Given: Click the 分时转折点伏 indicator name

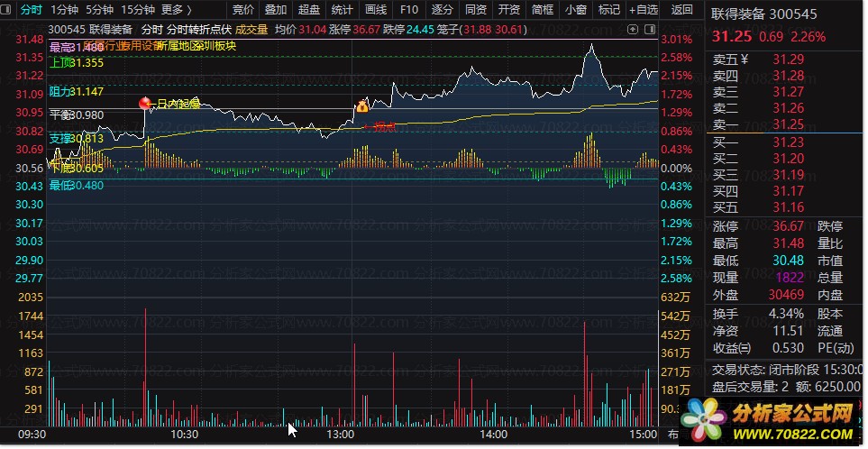Looking at the screenshot, I should pos(198,29).
